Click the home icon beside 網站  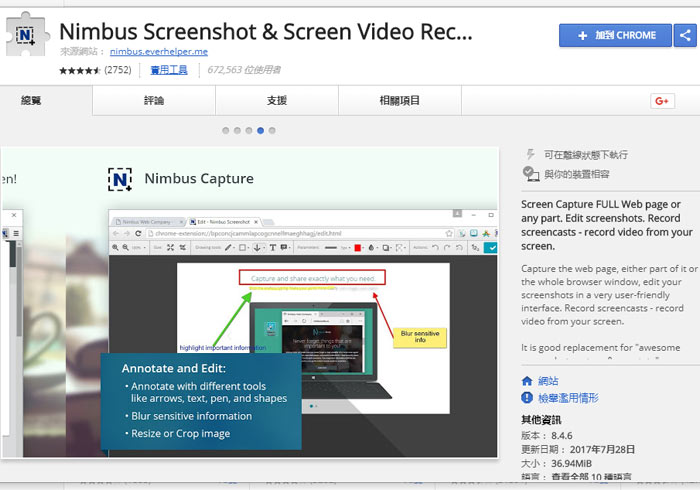527,381
